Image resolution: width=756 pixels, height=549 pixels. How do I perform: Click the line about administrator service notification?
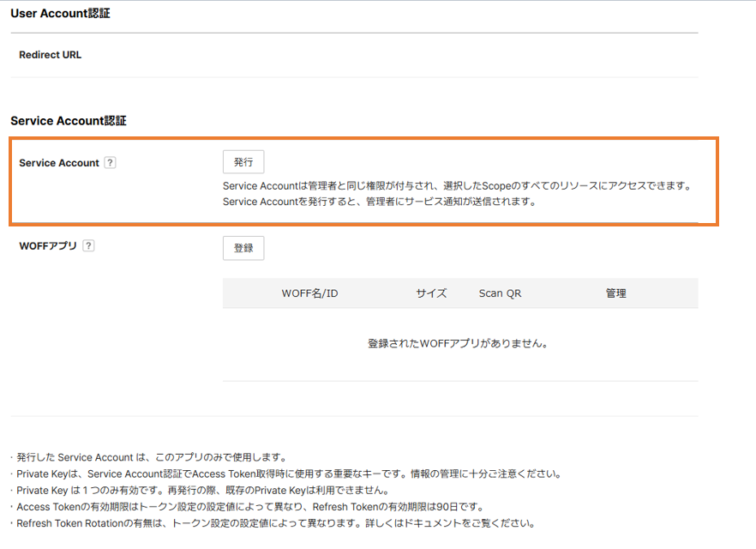click(379, 202)
